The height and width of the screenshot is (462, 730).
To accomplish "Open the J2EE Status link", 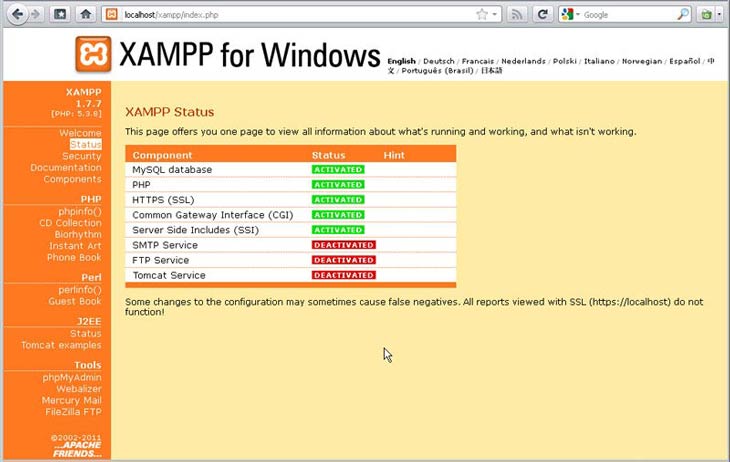I will point(86,333).
